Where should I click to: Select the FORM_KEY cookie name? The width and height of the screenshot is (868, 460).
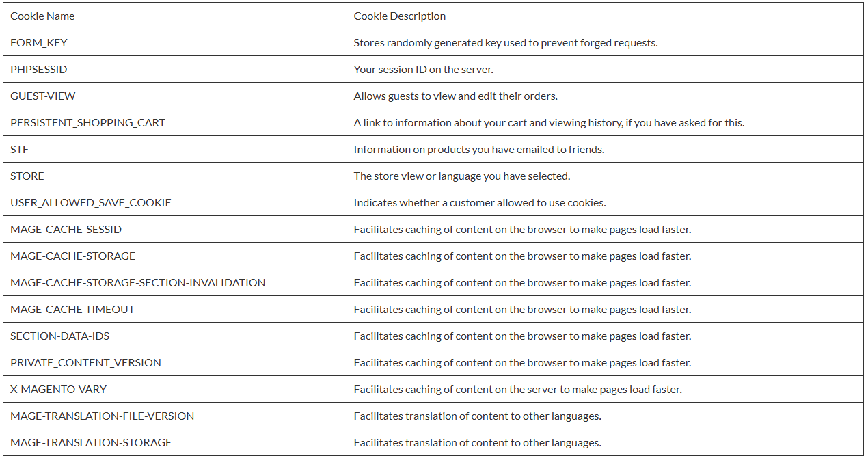pos(39,42)
